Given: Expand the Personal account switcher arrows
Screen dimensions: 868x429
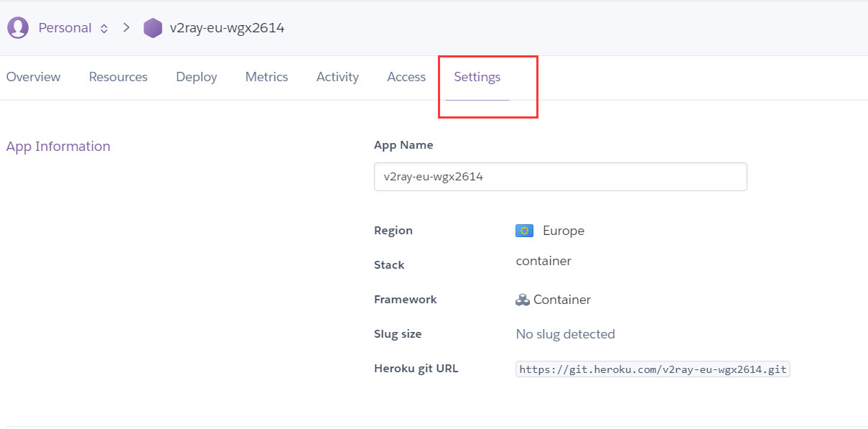Looking at the screenshot, I should [x=104, y=29].
